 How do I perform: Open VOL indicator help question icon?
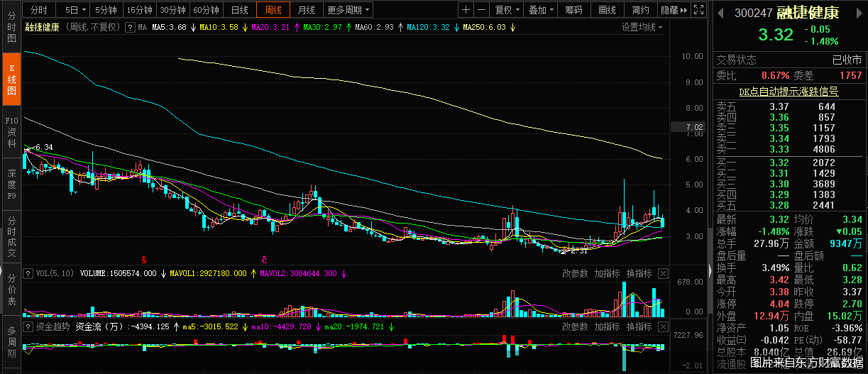[x=29, y=273]
